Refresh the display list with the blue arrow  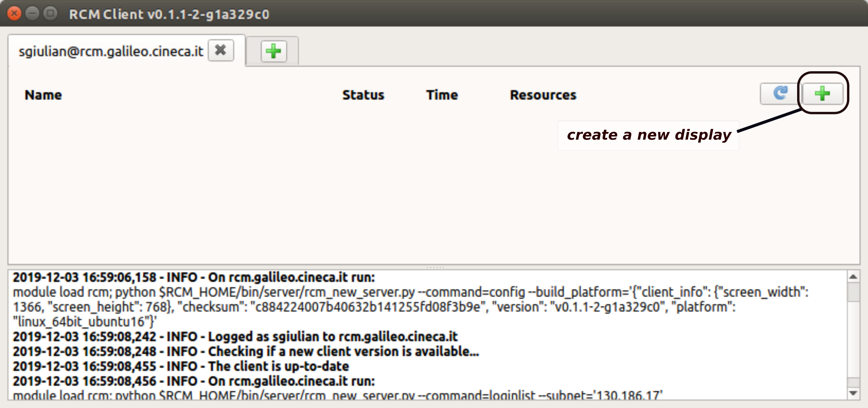coord(780,94)
